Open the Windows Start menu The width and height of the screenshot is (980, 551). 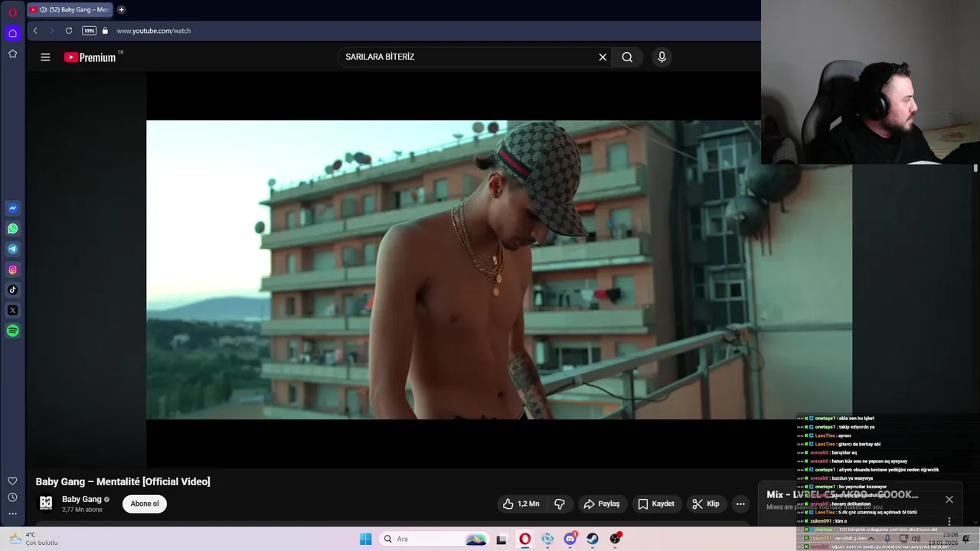(x=366, y=539)
